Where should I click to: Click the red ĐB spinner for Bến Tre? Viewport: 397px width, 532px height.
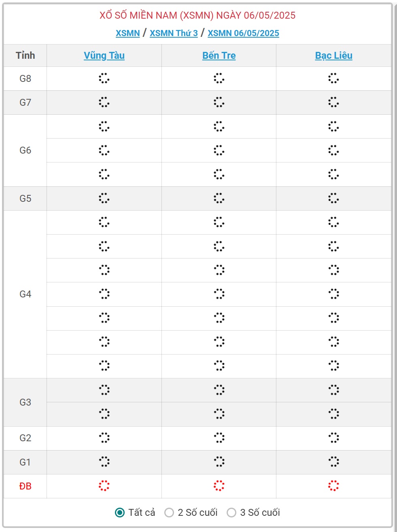[x=219, y=486]
